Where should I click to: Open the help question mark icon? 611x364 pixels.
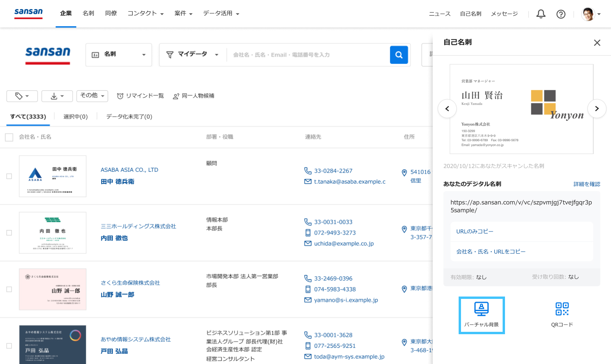point(561,14)
